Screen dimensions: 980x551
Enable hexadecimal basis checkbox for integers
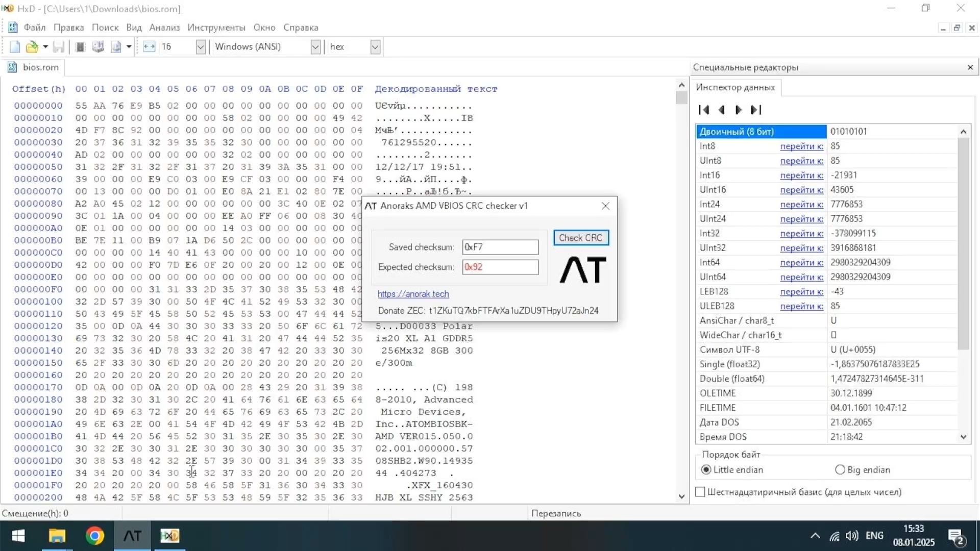700,492
